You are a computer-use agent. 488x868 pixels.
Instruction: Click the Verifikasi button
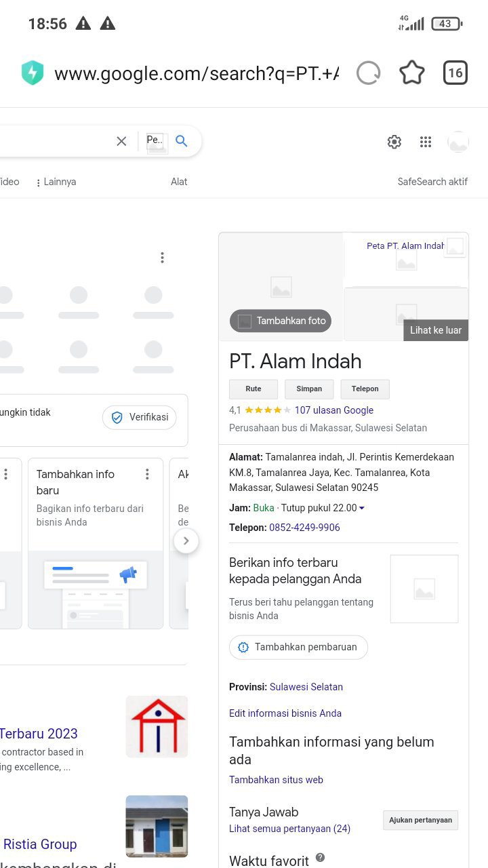[x=140, y=417]
